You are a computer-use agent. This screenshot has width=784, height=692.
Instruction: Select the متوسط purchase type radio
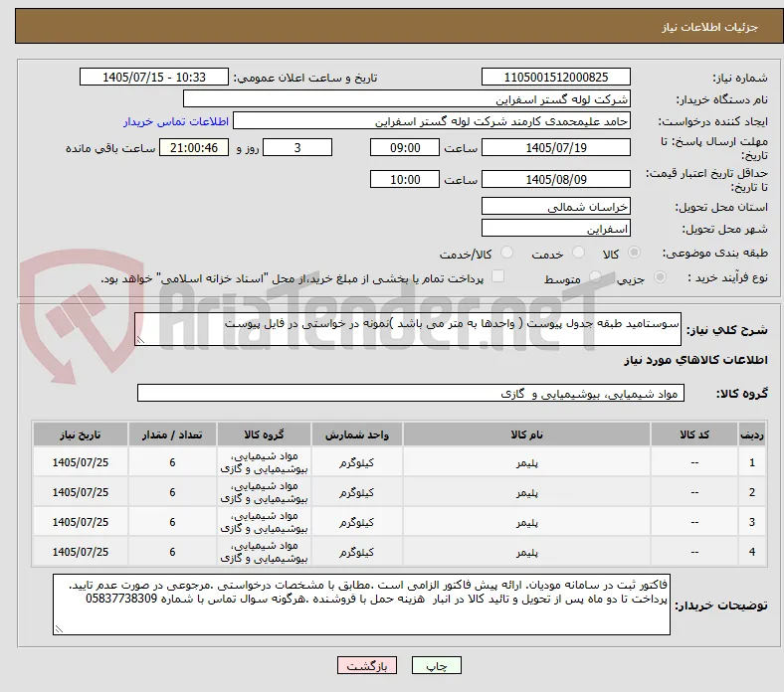coord(595,276)
